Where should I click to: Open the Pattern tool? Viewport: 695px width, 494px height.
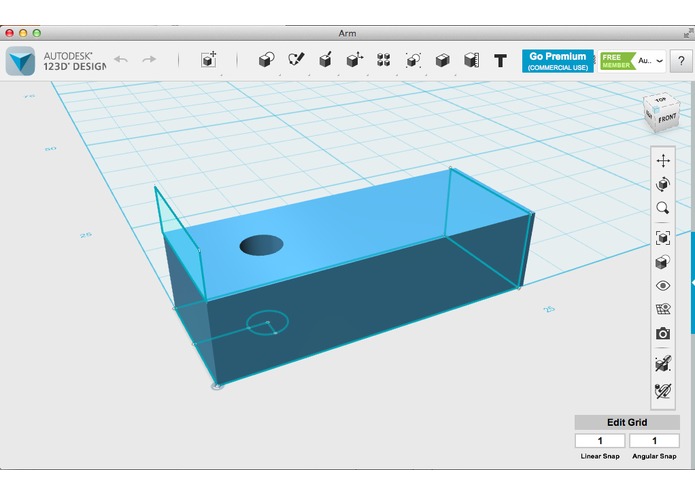tap(383, 60)
